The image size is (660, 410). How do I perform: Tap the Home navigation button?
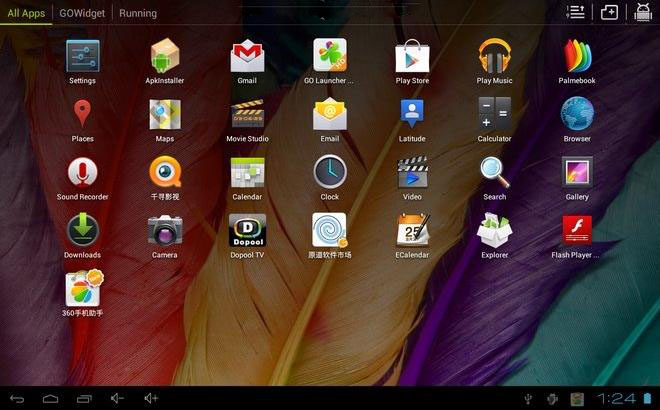(50, 398)
